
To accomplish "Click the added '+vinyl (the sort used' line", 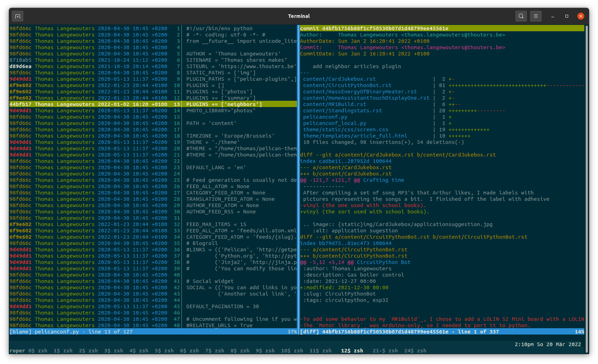I will click(365, 212).
